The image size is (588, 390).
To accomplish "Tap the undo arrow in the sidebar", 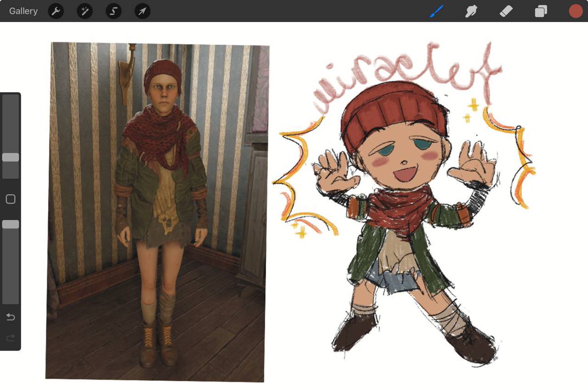I will (x=10, y=317).
